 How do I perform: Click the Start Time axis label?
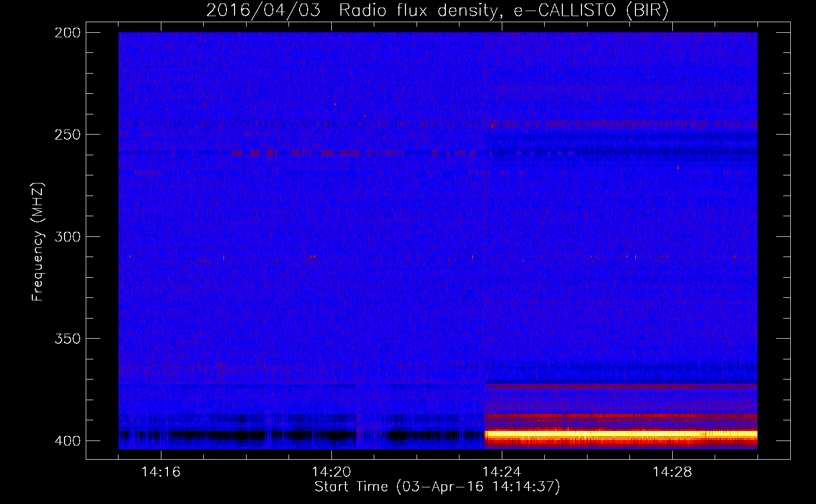437,487
